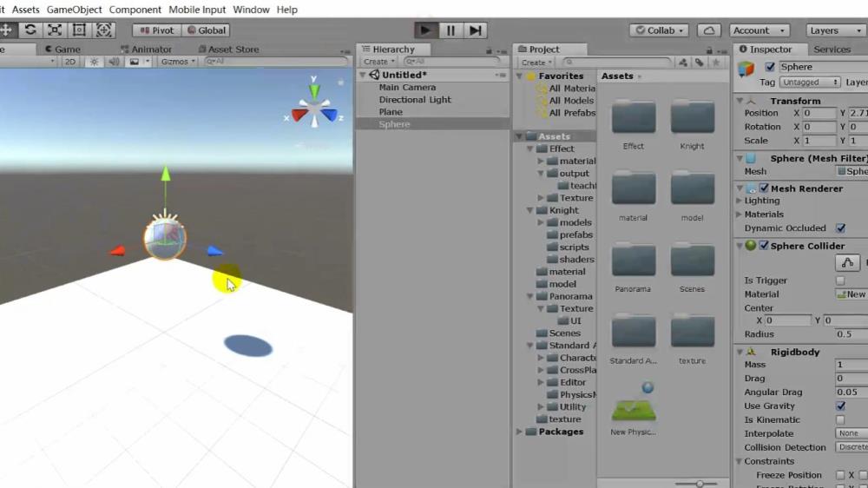Viewport: 868px width, 488px height.
Task: Uncheck Use Gravity on Rigidbody
Action: click(x=840, y=406)
